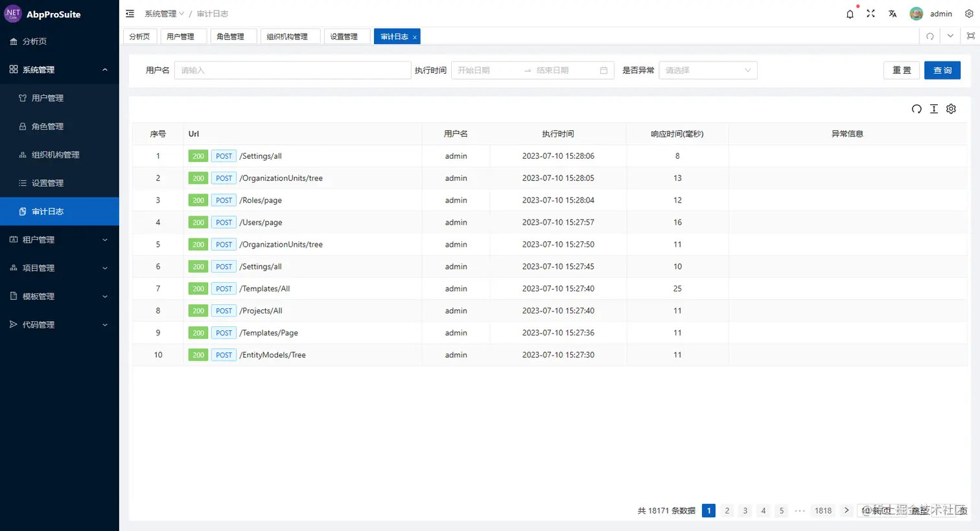Open the settings gear in top-right corner
This screenshot has width=980, height=531.
tap(969, 14)
